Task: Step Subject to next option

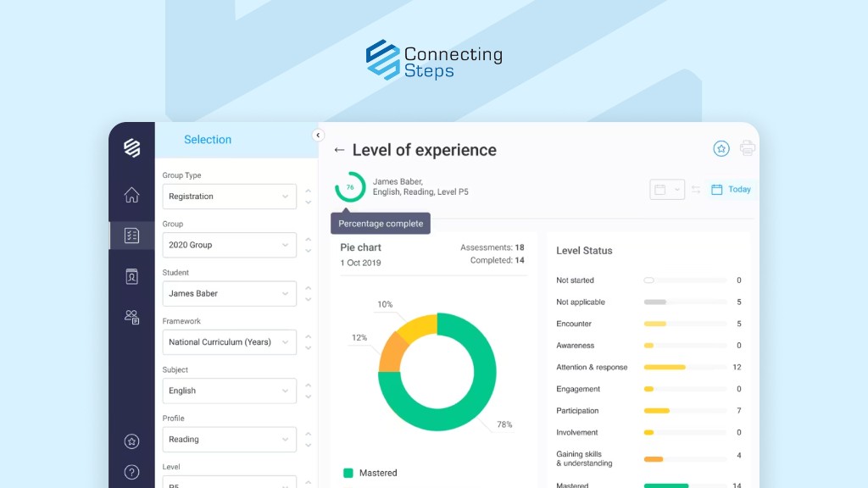Action: click(x=309, y=397)
